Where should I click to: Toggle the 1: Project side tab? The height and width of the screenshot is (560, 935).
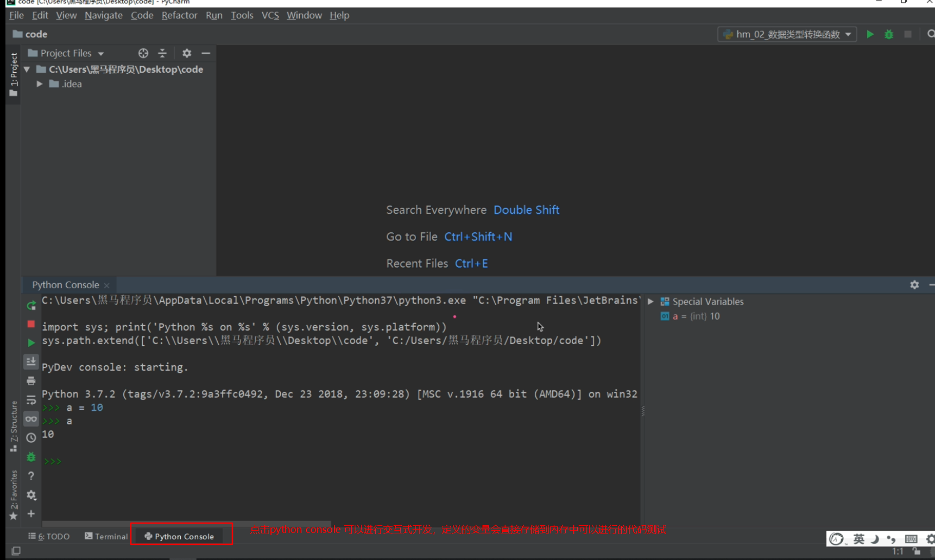[x=14, y=75]
